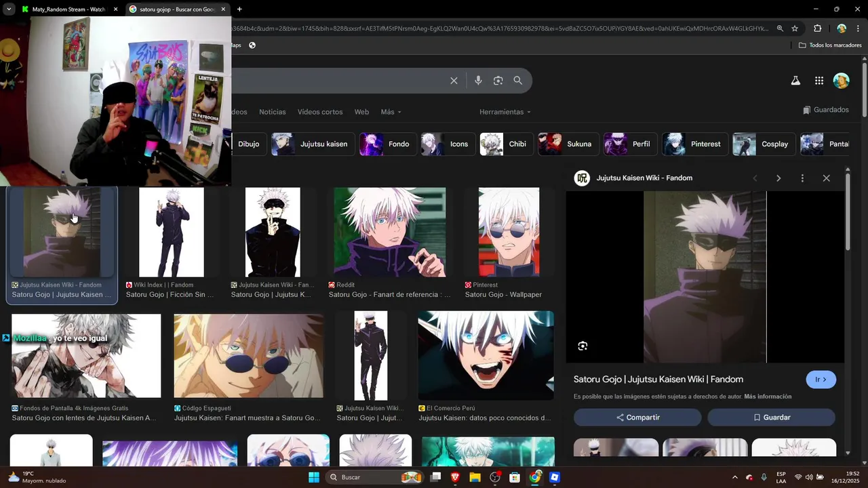Open Google account avatar on results page
This screenshot has width=868, height=488.
(841, 81)
